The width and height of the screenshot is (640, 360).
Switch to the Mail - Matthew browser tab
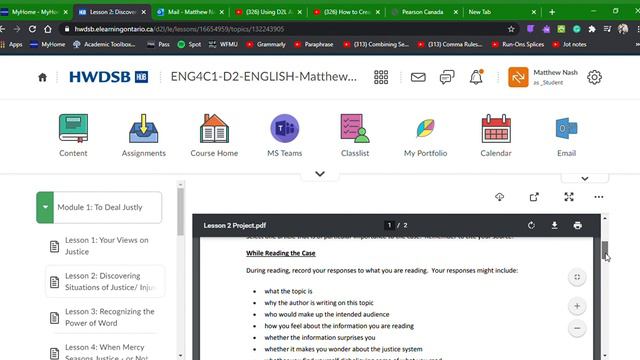click(x=191, y=12)
